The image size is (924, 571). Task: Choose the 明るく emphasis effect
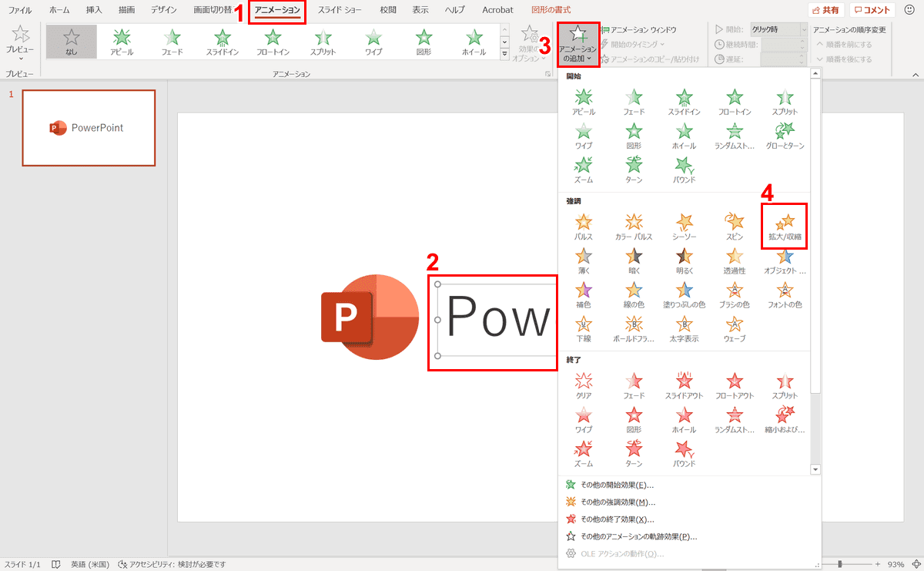coord(685,261)
